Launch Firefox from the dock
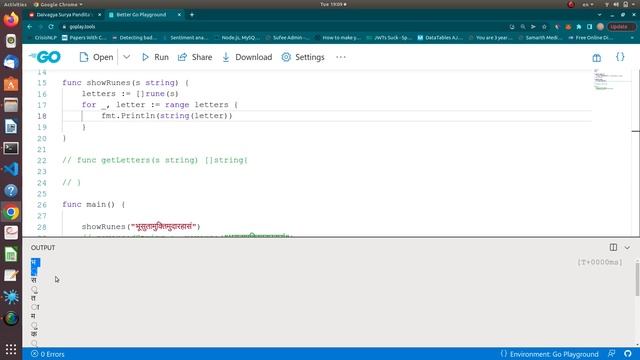The image size is (640, 360). pyautogui.click(x=11, y=20)
